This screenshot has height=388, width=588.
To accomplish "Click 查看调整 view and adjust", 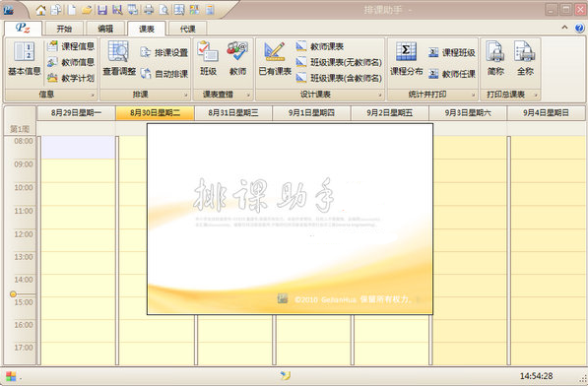I will [x=119, y=58].
